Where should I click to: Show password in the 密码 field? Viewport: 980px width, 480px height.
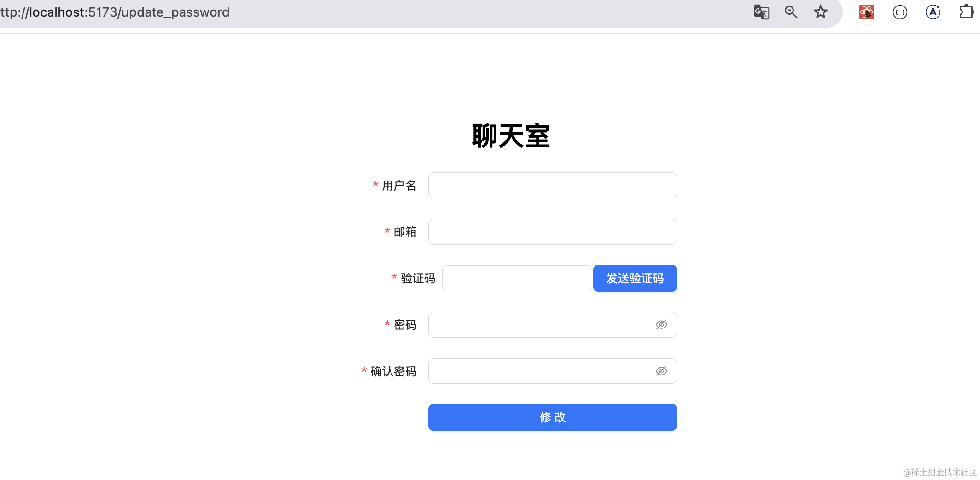(661, 325)
